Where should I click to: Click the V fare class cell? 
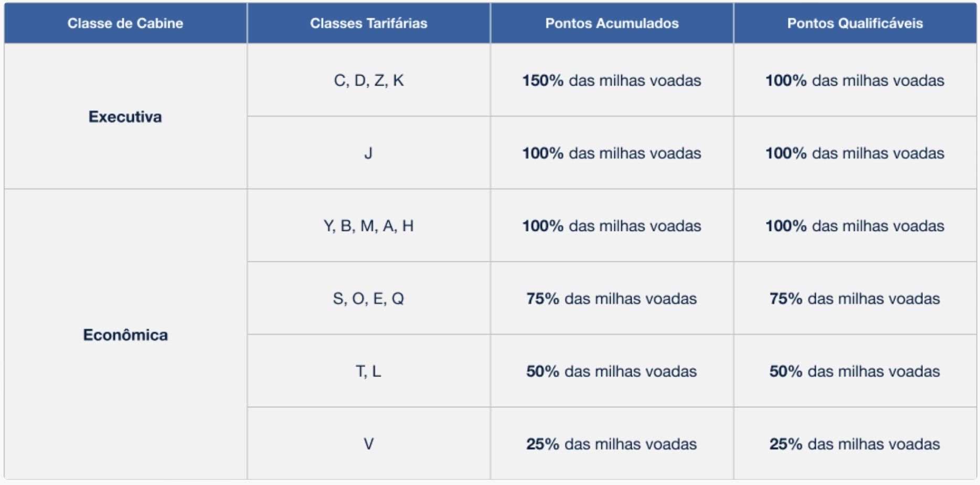368,444
